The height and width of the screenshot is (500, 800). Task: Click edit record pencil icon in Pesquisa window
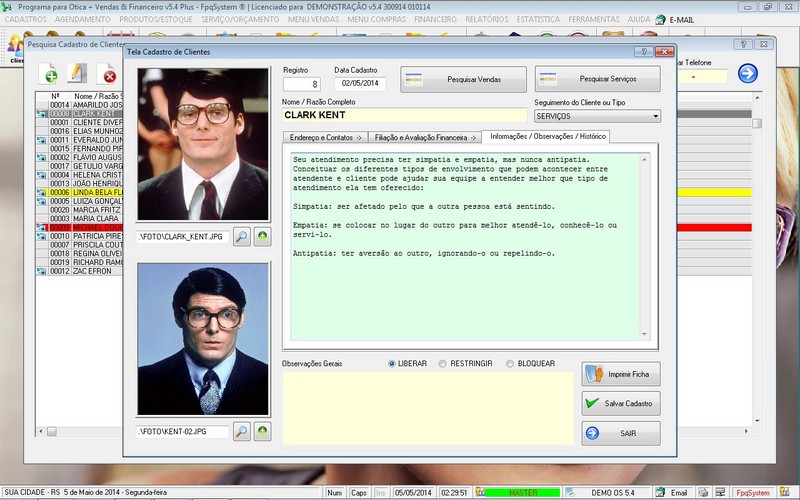tap(77, 74)
